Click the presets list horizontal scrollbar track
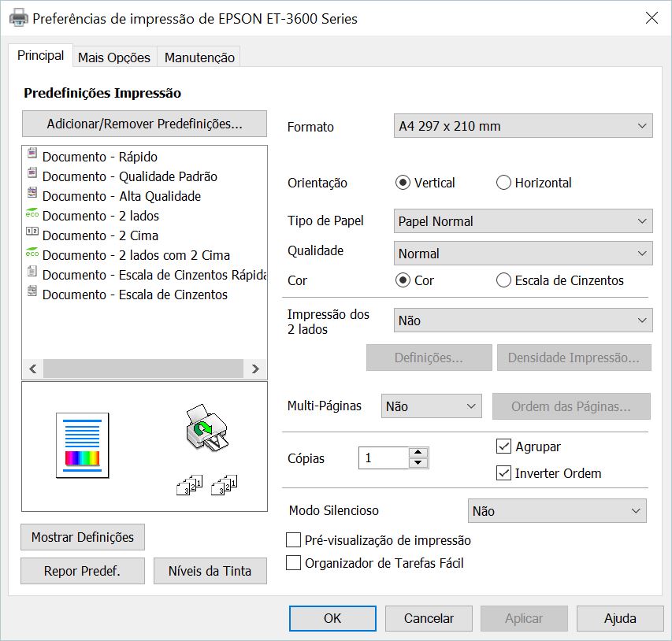 (x=144, y=369)
